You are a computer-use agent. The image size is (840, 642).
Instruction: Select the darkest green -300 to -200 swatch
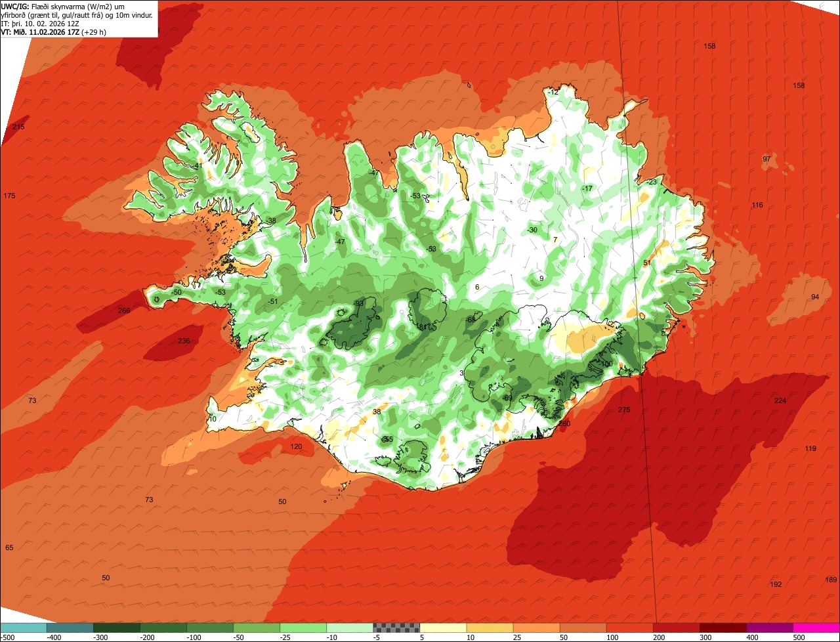(116, 628)
